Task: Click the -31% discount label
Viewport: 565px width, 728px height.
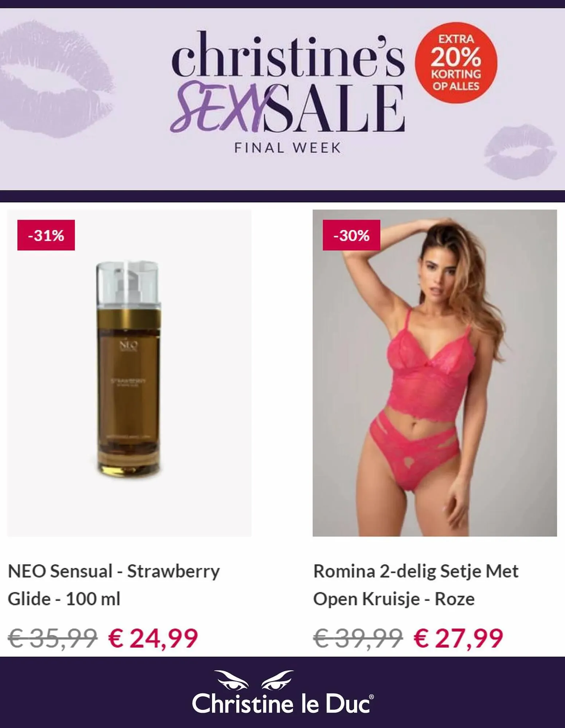Action: [46, 235]
